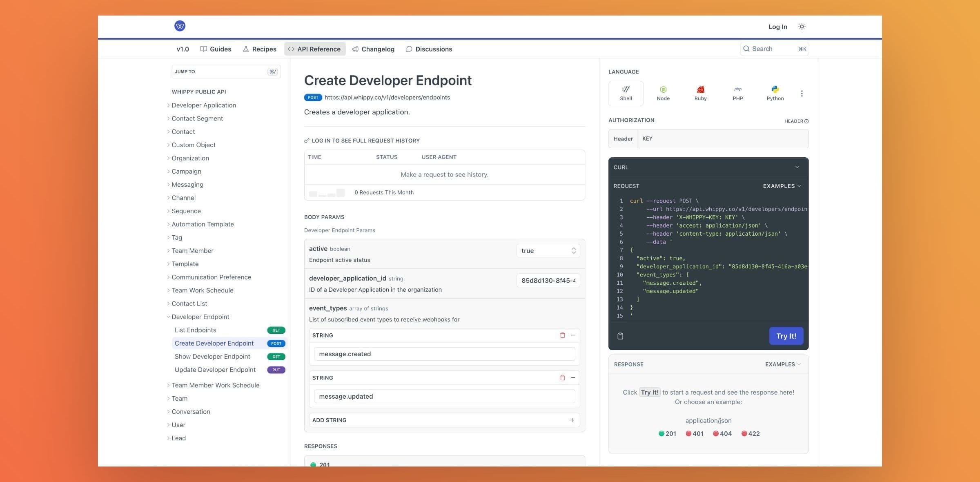This screenshot has height=482, width=980.
Task: Switch code samples to Node
Action: pyautogui.click(x=663, y=93)
